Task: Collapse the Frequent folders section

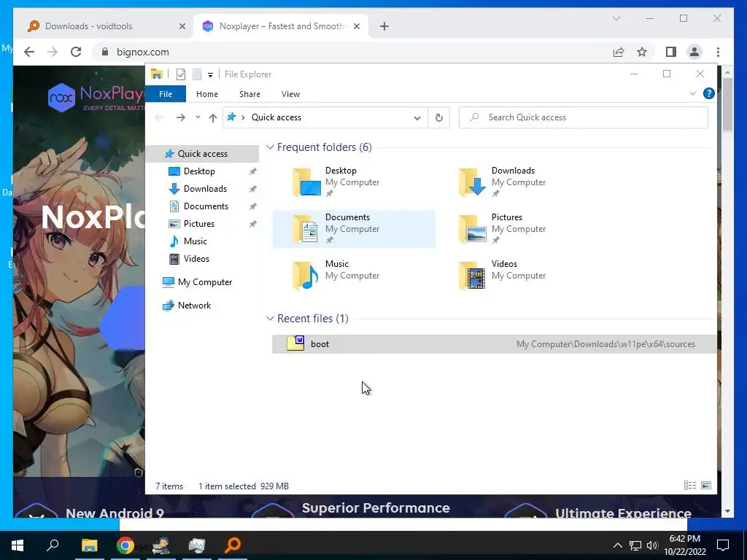Action: point(270,147)
